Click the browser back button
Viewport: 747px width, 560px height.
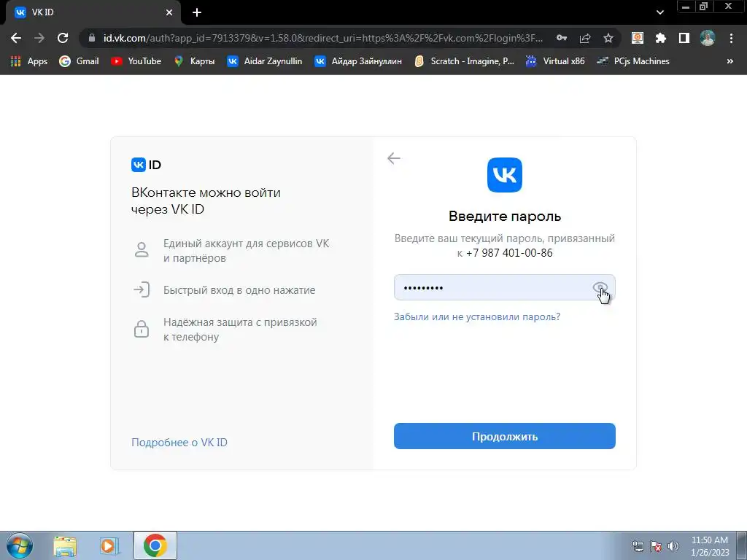coord(16,38)
